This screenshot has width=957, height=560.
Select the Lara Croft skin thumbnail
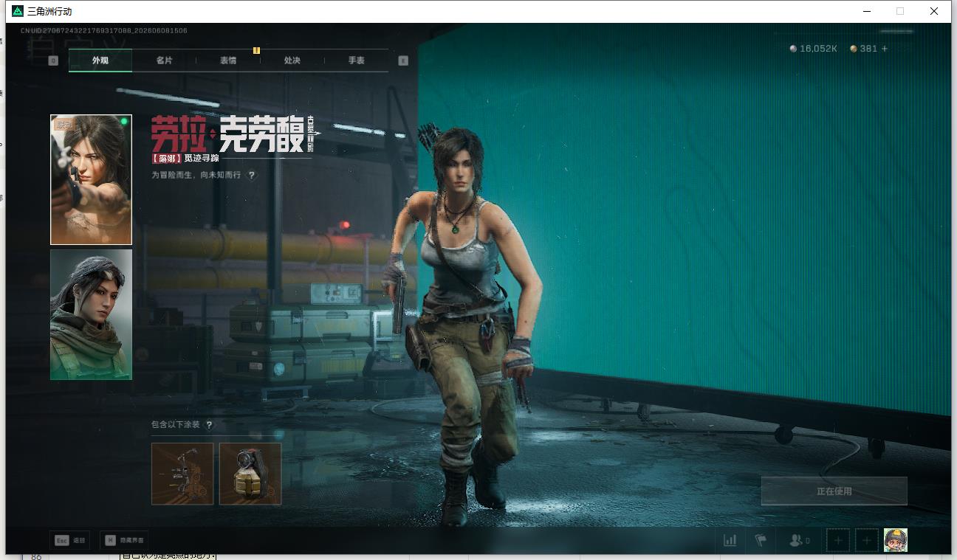click(x=91, y=179)
